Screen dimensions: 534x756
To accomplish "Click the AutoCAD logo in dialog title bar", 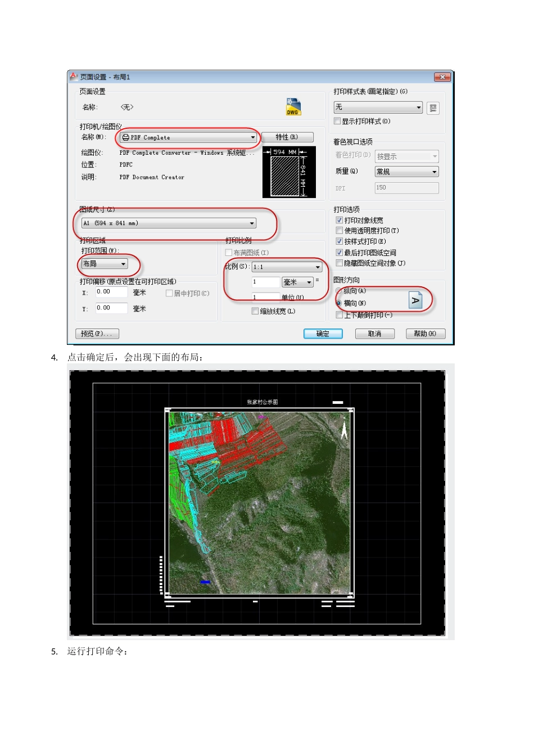I will coord(74,76).
